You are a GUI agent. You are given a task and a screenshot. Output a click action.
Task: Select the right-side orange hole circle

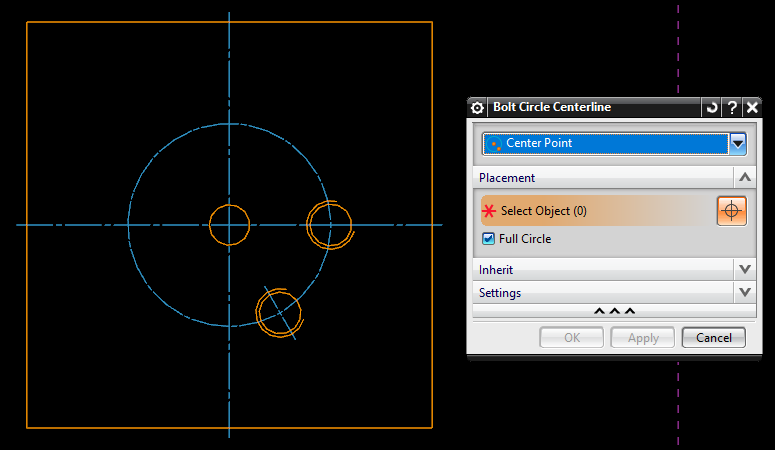pos(329,203)
